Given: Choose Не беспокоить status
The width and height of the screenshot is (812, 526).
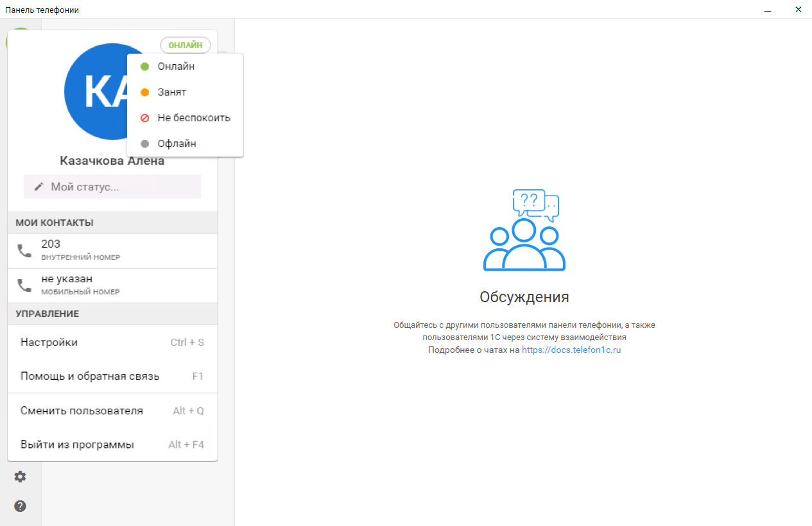Looking at the screenshot, I should pyautogui.click(x=186, y=118).
